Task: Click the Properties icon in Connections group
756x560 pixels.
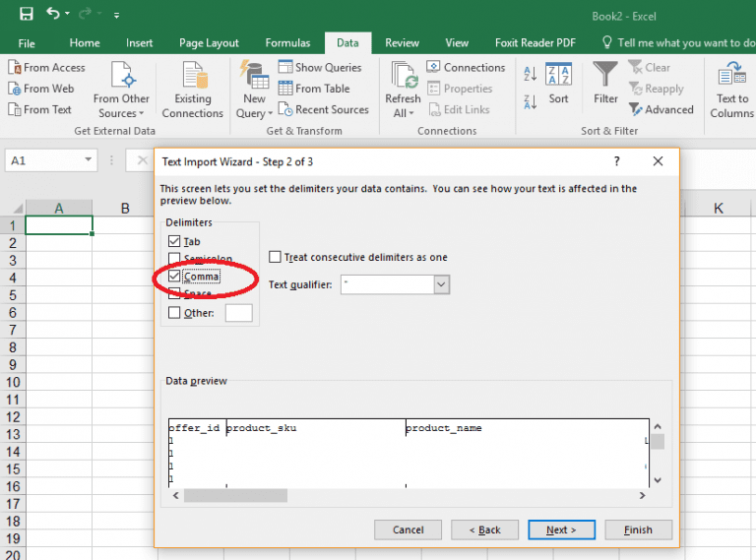Action: pos(434,89)
